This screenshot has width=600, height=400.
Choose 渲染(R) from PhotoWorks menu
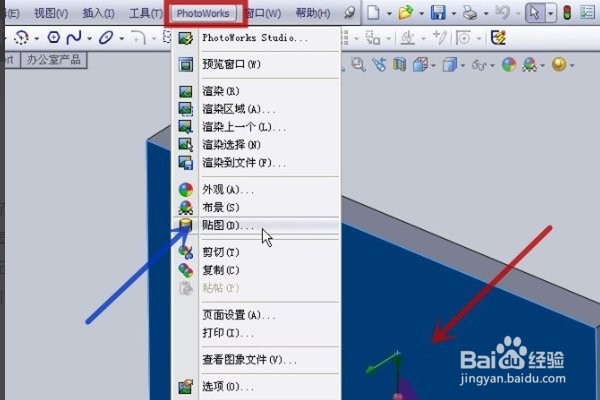(256, 91)
